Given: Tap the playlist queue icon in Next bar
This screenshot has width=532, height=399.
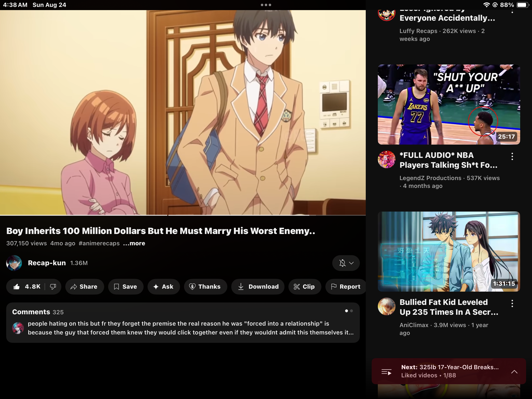Looking at the screenshot, I should point(386,372).
